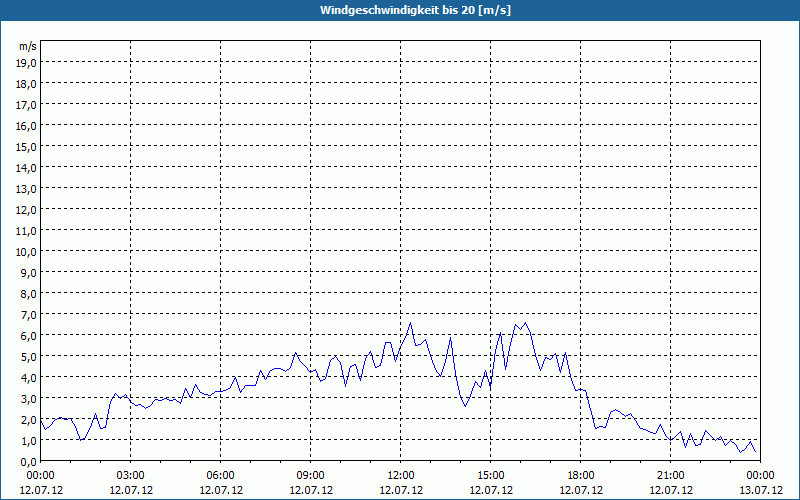Click the y-axis label '12,0'
This screenshot has height=500, width=800.
[27, 210]
